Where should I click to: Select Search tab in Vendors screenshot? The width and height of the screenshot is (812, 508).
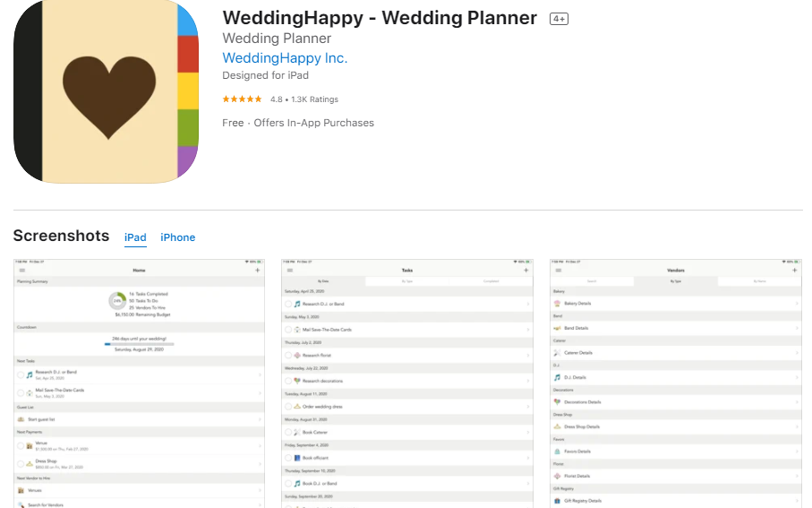[x=592, y=281]
